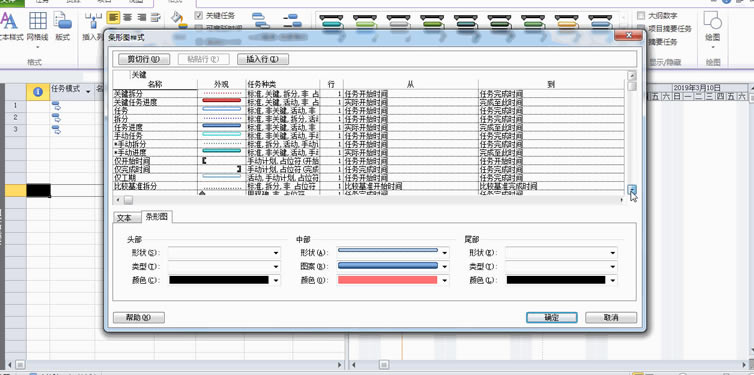Choose the orange Gantt style thumbnail
This screenshot has height=375, width=754.
tap(567, 22)
